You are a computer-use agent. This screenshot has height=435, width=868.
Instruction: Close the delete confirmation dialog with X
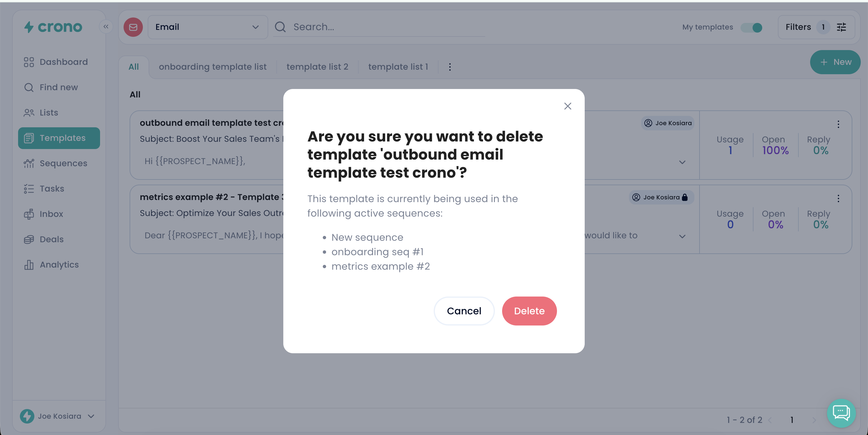coord(568,106)
